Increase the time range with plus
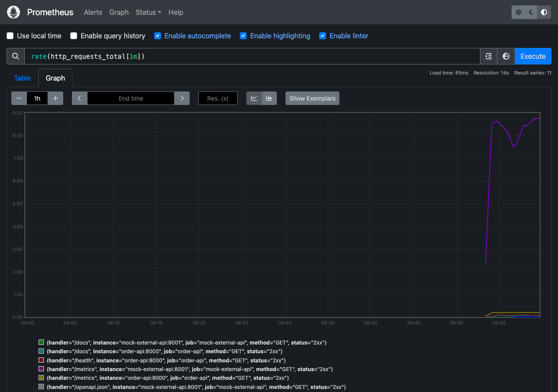The height and width of the screenshot is (392, 558). 55,98
